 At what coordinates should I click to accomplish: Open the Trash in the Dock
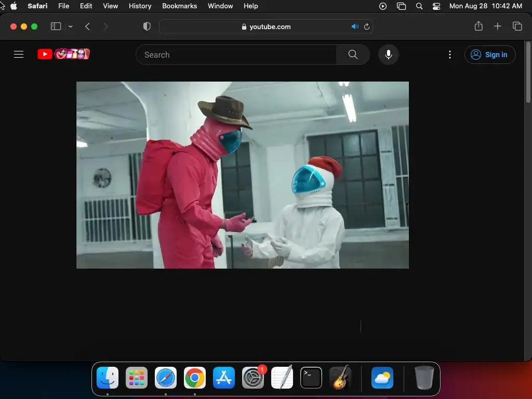click(424, 378)
